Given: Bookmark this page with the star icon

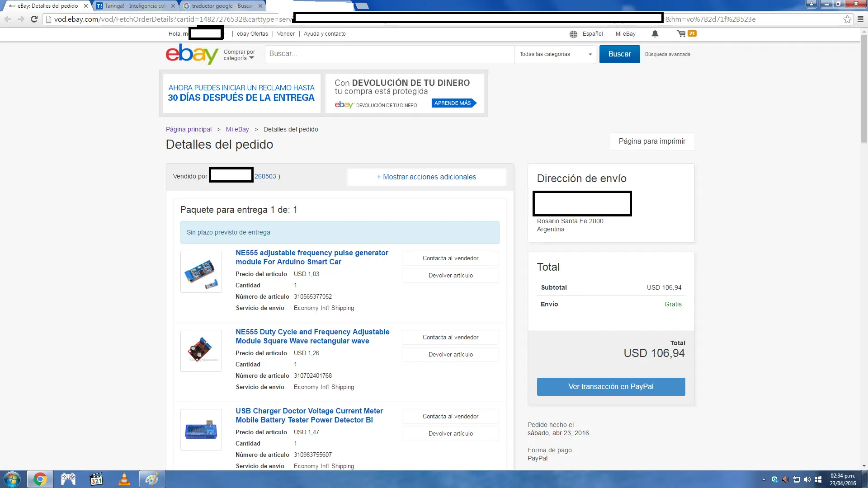Looking at the screenshot, I should (847, 19).
